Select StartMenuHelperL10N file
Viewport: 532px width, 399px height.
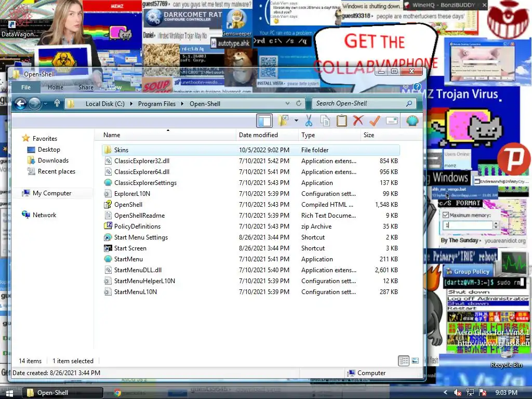point(251,281)
